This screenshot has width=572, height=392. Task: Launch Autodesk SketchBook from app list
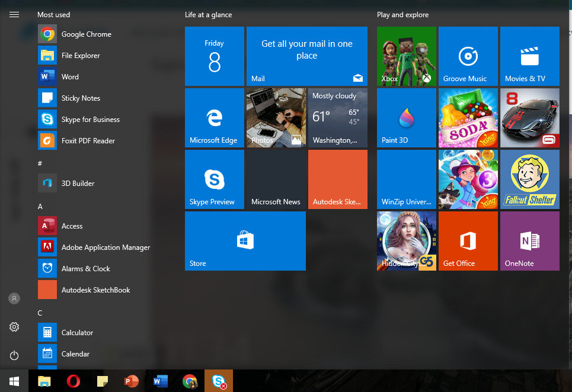click(95, 290)
